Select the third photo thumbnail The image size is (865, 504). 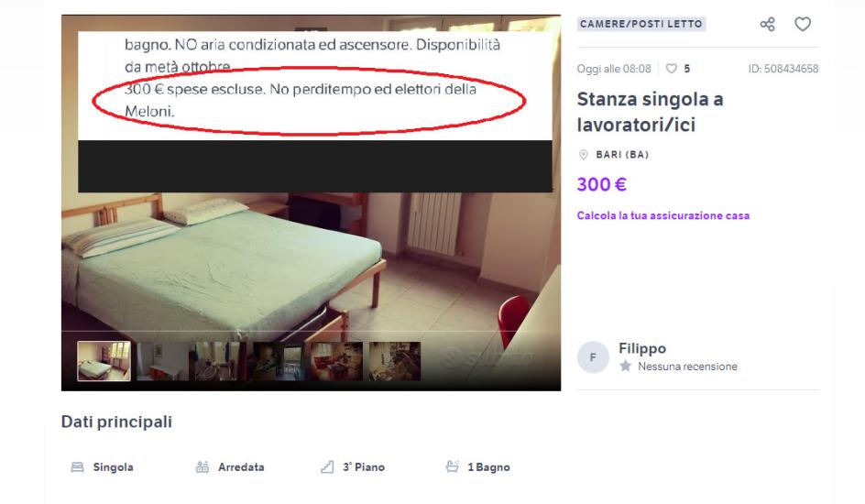point(221,361)
